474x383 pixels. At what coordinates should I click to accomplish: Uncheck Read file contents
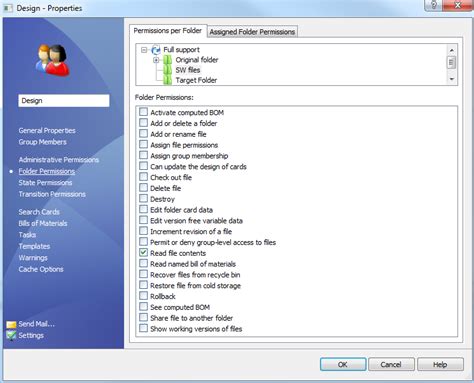point(143,252)
